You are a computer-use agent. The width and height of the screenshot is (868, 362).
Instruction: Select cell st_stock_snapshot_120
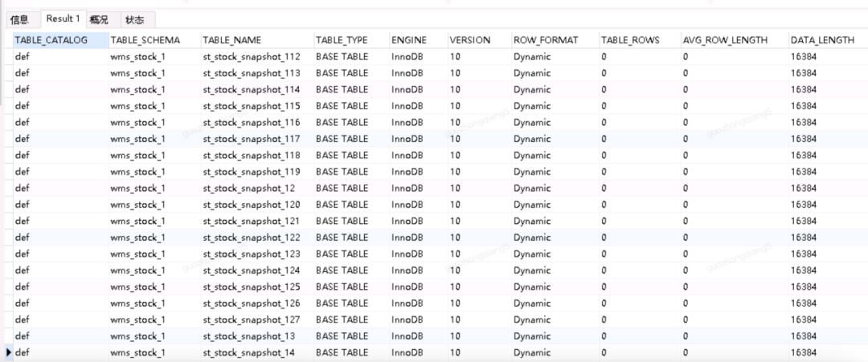pyautogui.click(x=257, y=205)
